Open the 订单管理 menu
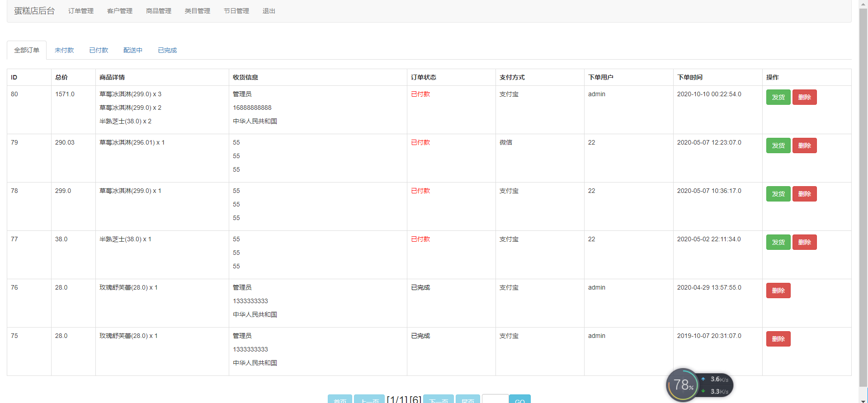 pyautogui.click(x=81, y=11)
